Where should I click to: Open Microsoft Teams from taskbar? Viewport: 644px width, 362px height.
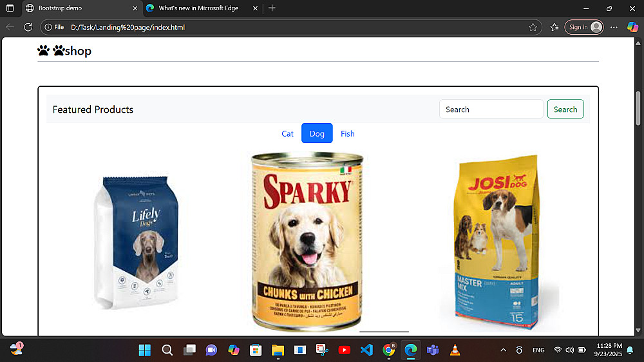[x=433, y=350]
